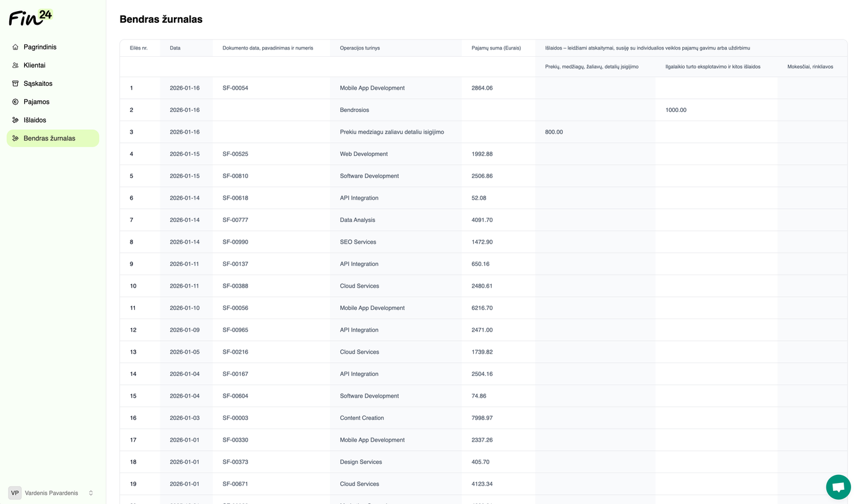Click document number SF-00388
Image resolution: width=861 pixels, height=504 pixels.
coord(235,286)
